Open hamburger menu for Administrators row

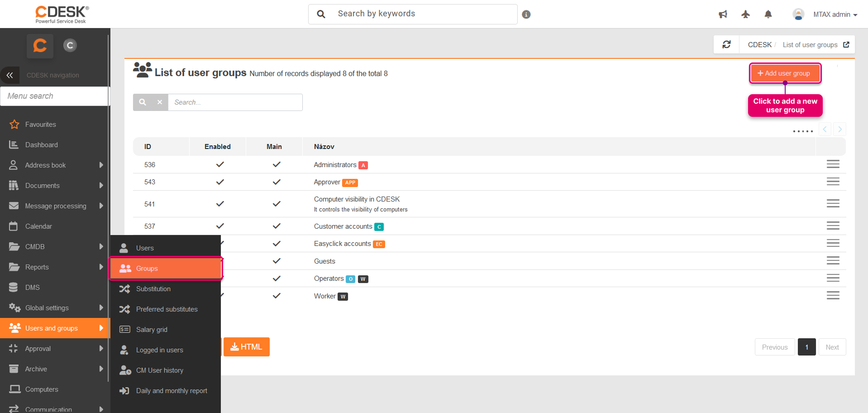(x=833, y=164)
